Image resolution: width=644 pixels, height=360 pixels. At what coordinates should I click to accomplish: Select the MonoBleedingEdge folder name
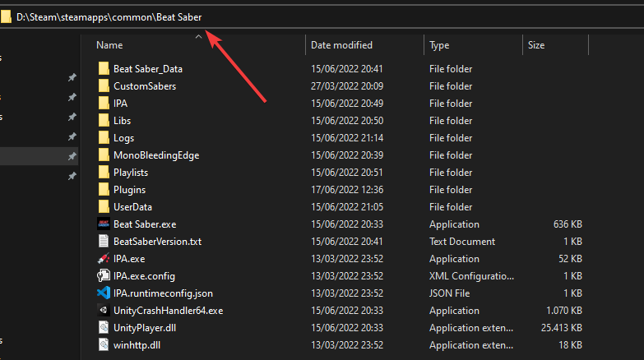pos(156,155)
